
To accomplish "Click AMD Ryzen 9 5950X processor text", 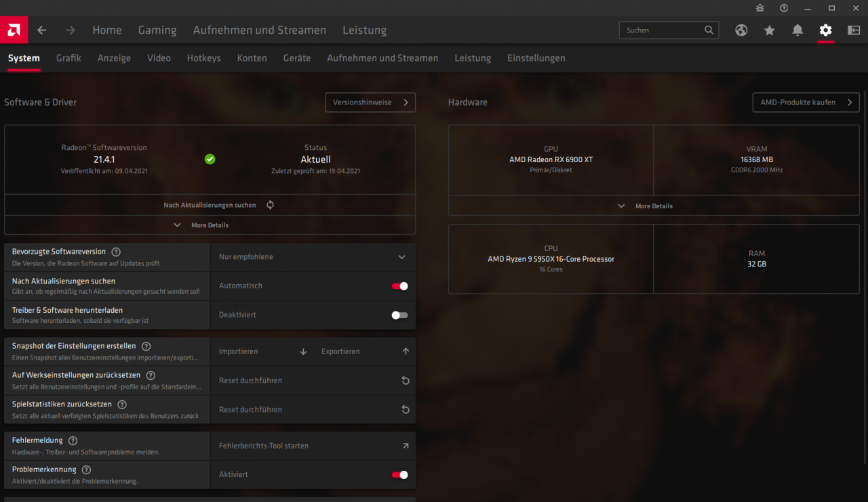I will (551, 258).
